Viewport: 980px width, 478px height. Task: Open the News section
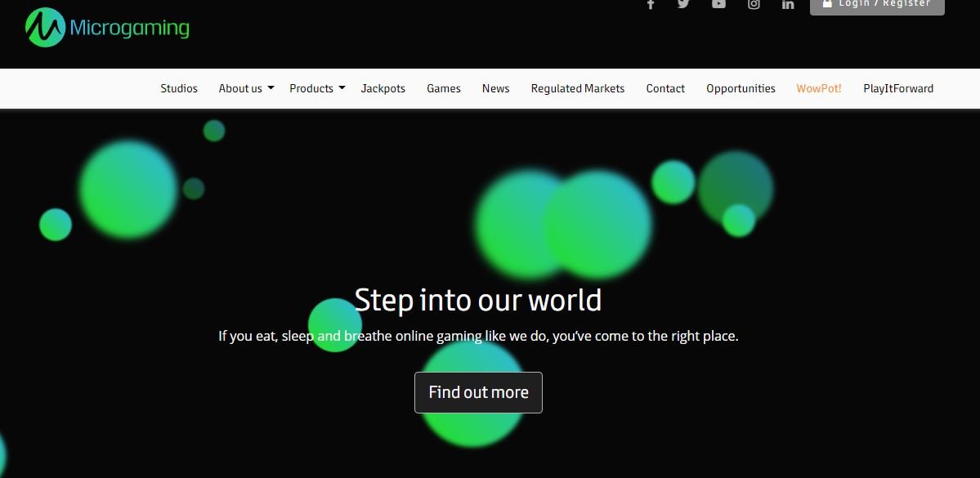coord(495,88)
